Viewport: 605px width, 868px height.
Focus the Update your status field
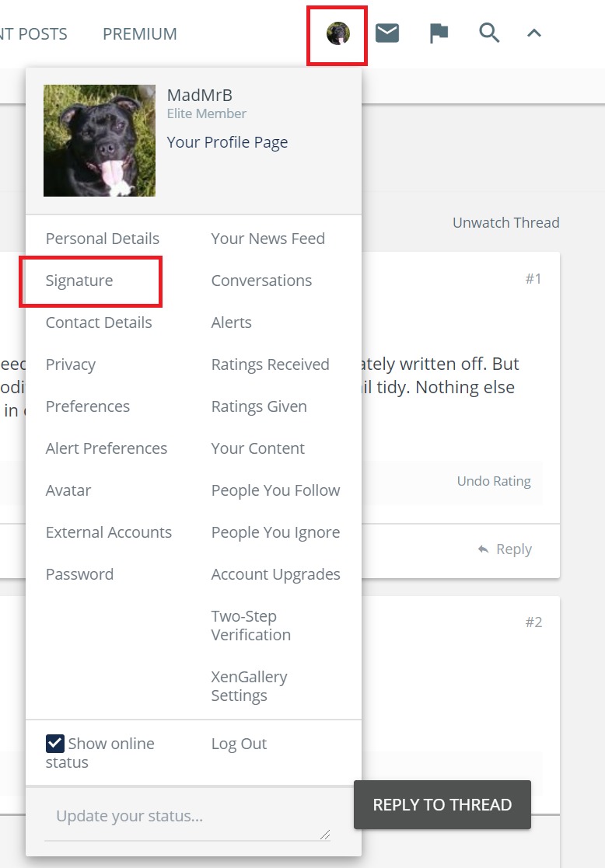[x=187, y=817]
